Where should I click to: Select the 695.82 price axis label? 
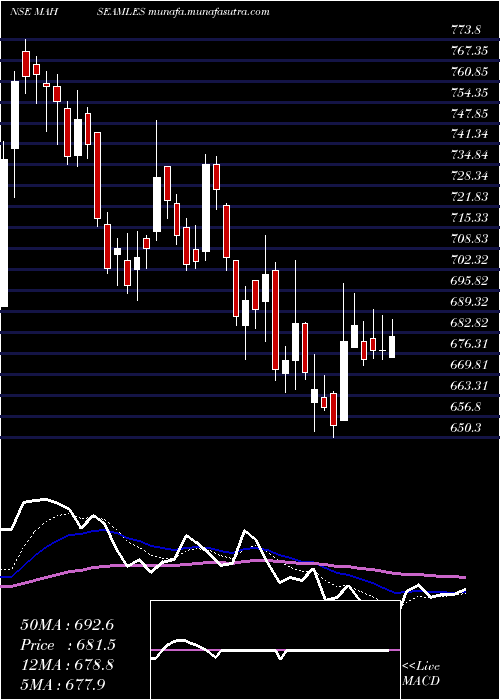click(469, 280)
